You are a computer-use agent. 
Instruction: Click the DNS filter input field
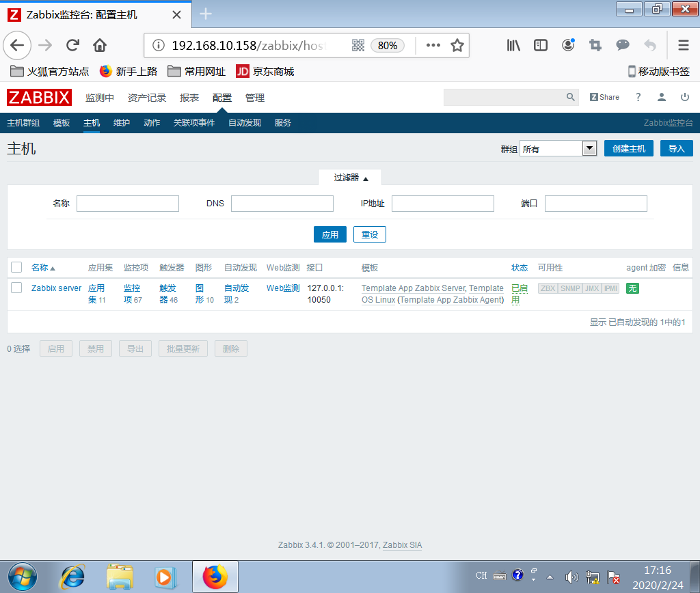coord(282,204)
